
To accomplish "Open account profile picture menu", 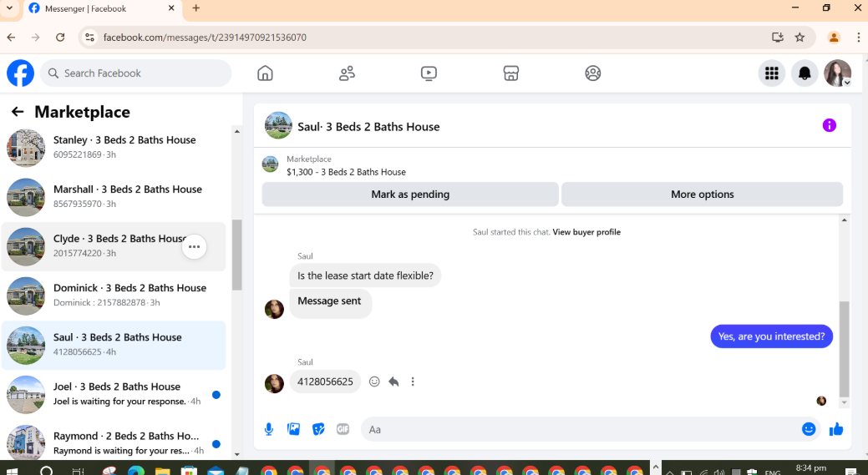I will point(838,73).
